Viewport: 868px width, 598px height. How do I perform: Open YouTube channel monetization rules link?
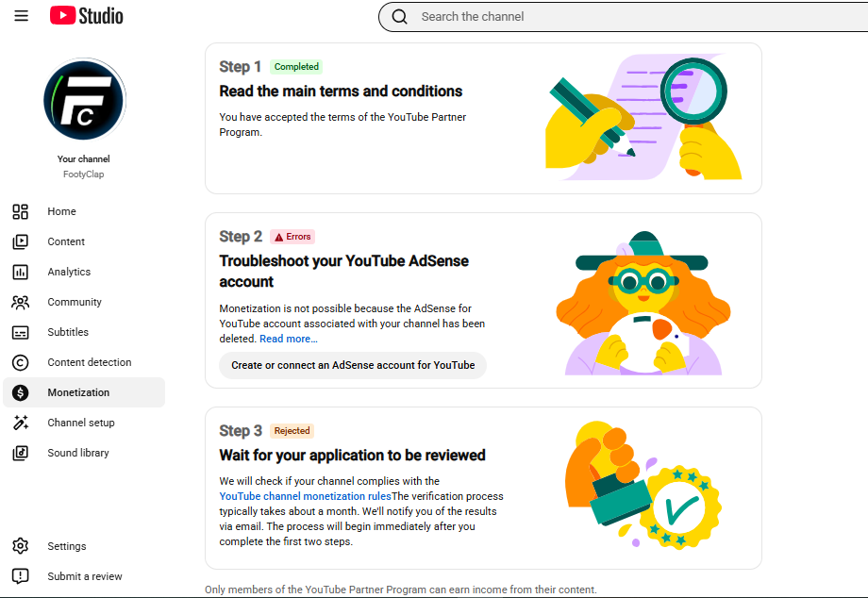[305, 496]
